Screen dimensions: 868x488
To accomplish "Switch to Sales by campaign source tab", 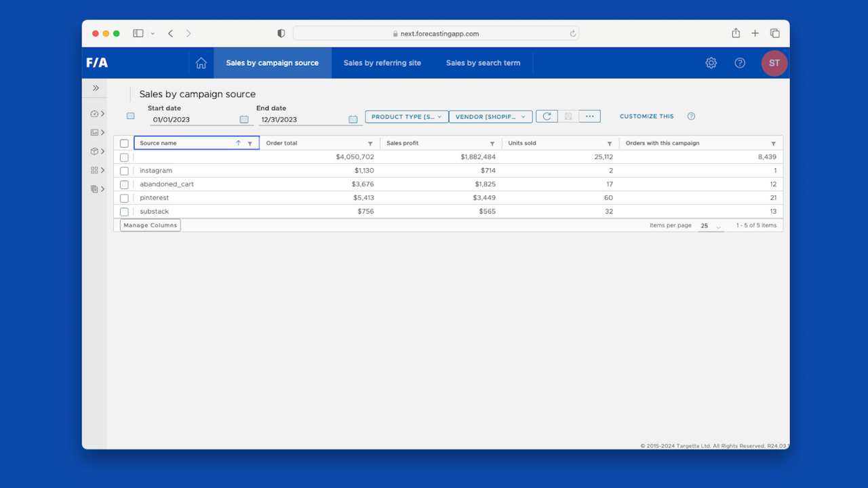I will click(x=273, y=63).
